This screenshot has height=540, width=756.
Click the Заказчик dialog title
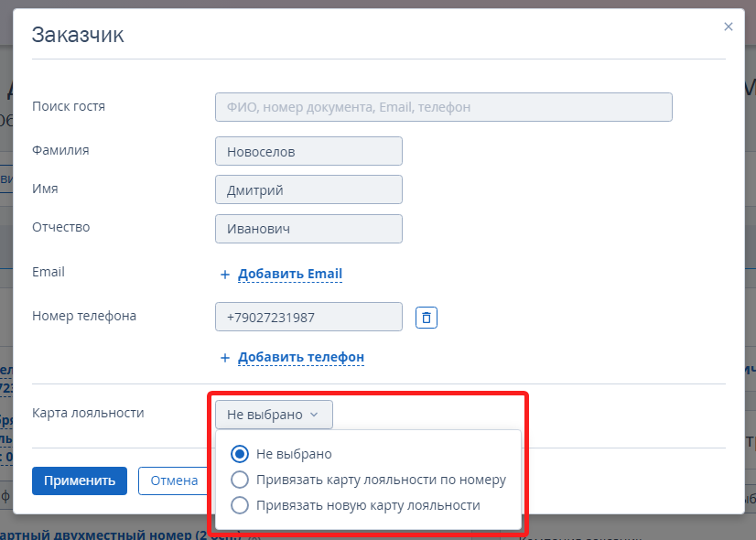click(78, 35)
